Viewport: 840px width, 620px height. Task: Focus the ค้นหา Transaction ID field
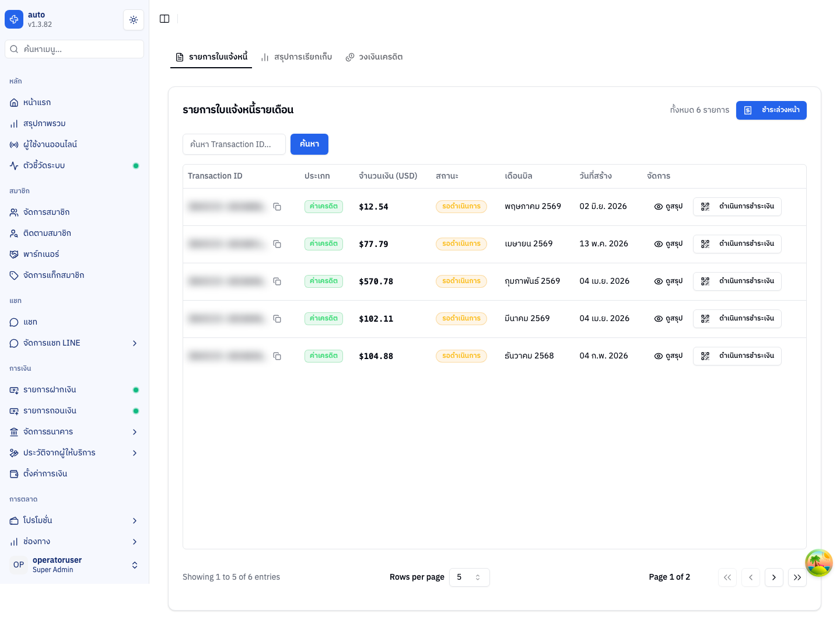click(234, 144)
